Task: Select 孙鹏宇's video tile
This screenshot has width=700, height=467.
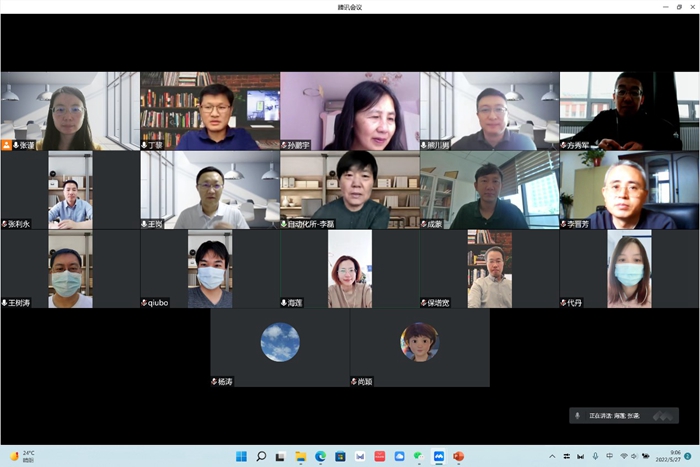Action: [350, 110]
